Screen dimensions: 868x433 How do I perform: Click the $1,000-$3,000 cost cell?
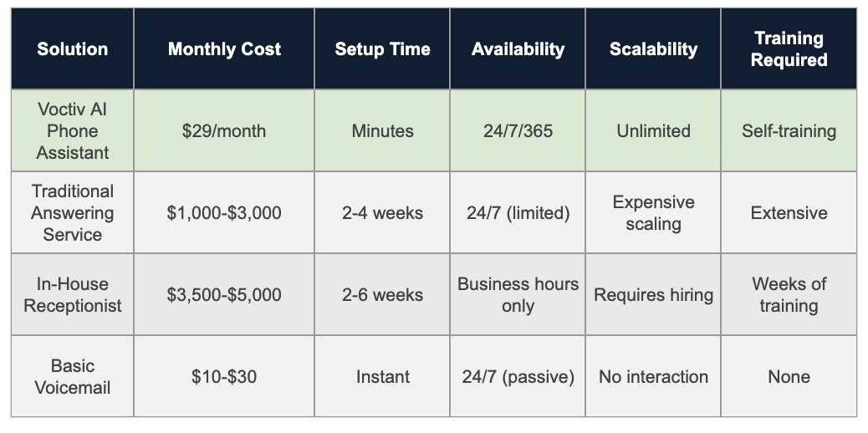(x=224, y=213)
